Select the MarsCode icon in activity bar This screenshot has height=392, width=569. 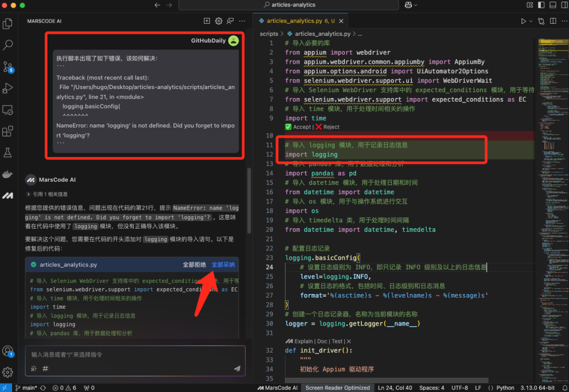(7, 195)
